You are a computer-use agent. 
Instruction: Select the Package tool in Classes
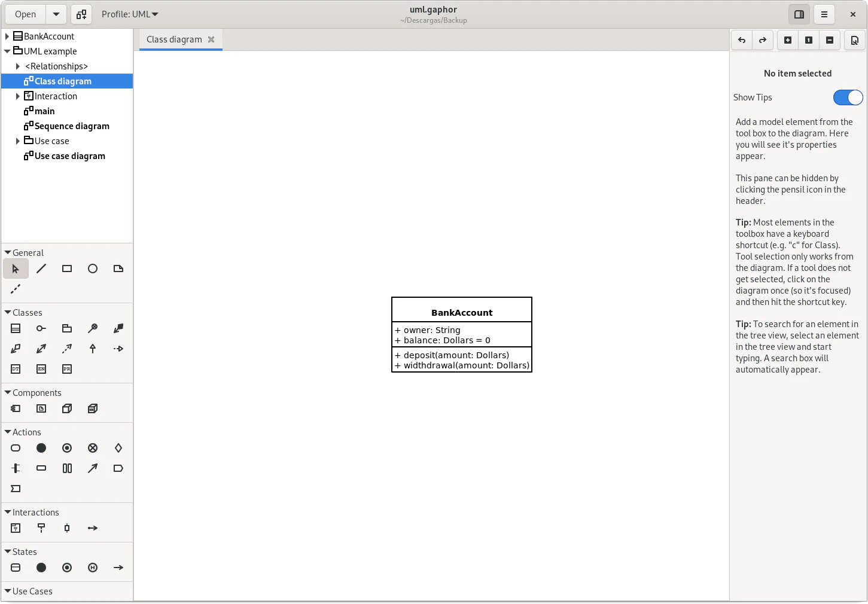point(67,328)
